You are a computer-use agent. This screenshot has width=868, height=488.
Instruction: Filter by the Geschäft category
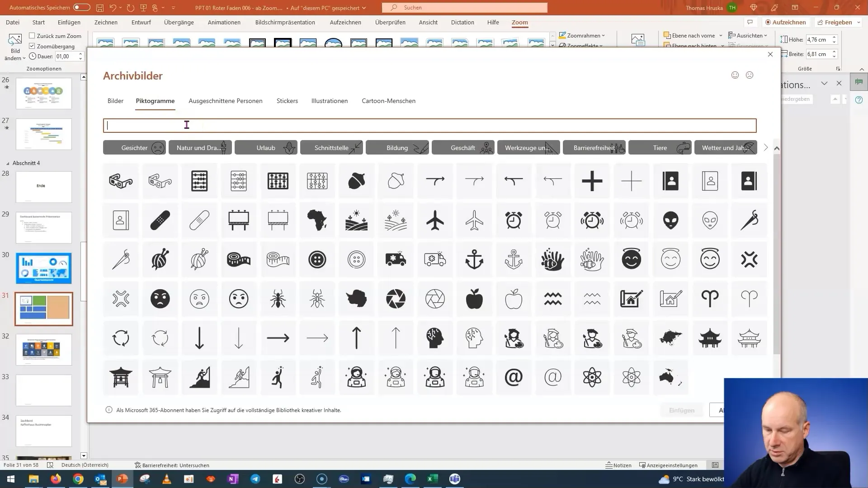click(x=463, y=148)
